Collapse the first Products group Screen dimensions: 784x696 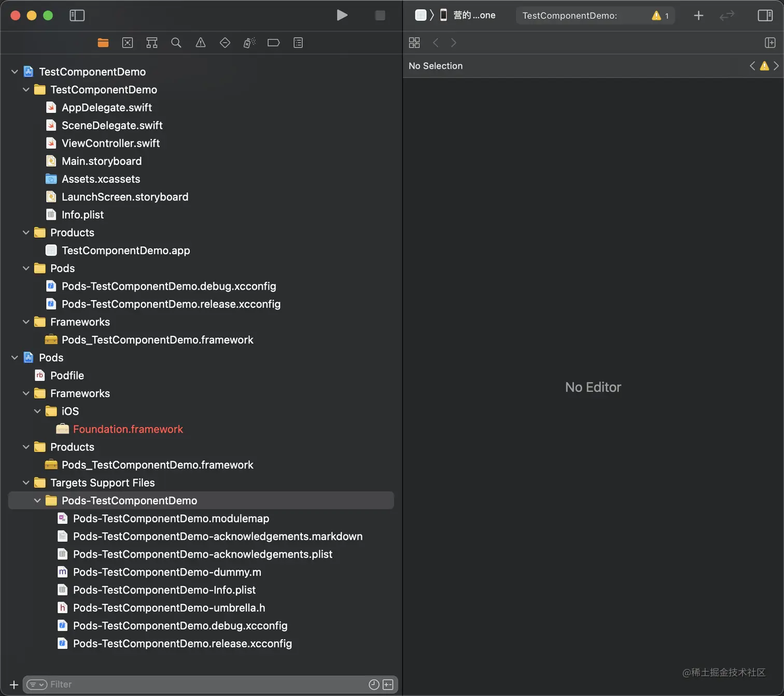pyautogui.click(x=26, y=233)
